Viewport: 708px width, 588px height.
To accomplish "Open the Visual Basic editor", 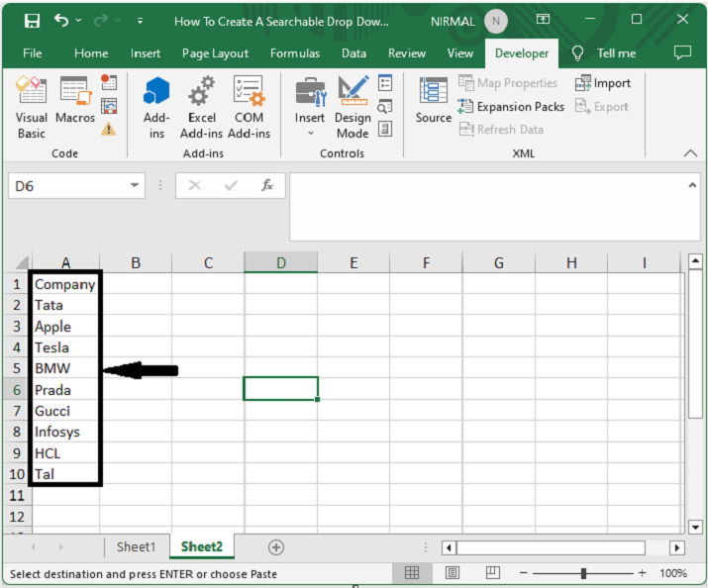I will point(31,108).
